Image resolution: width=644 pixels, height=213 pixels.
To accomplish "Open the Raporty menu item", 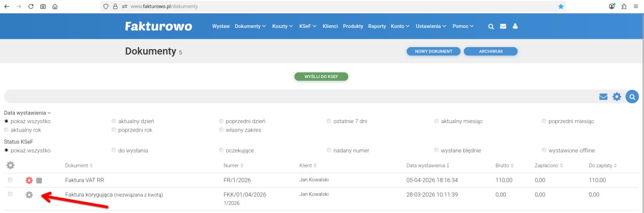I will point(376,26).
